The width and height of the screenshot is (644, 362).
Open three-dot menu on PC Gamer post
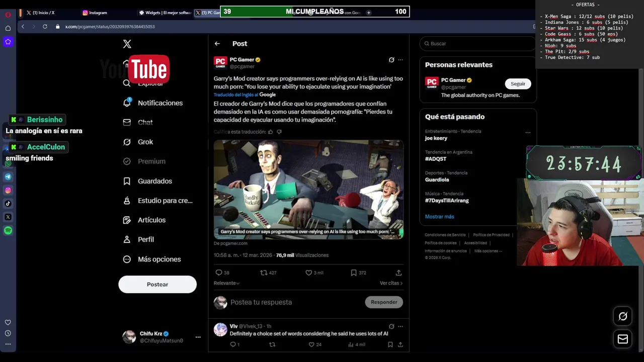[x=400, y=60]
